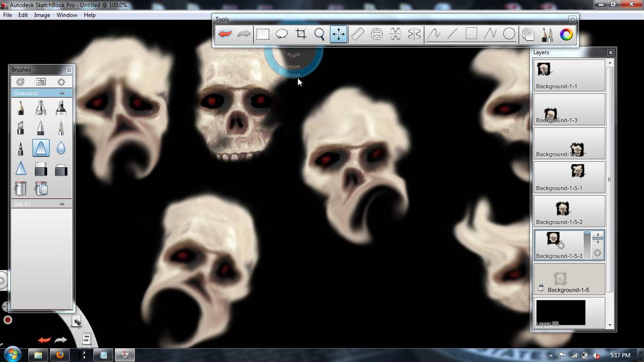Viewport: 644px width, 362px height.
Task: Select the Flood fill bucket
Action: pyautogui.click(x=20, y=189)
